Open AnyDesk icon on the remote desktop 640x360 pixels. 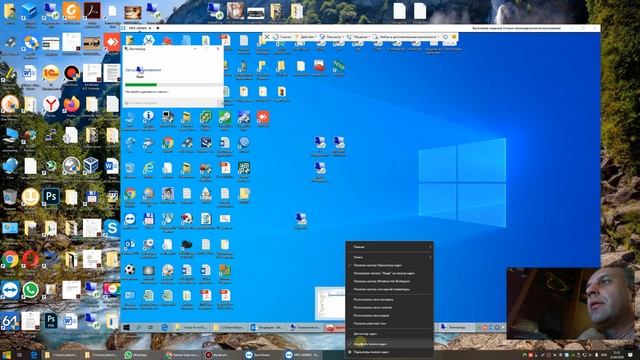click(263, 118)
